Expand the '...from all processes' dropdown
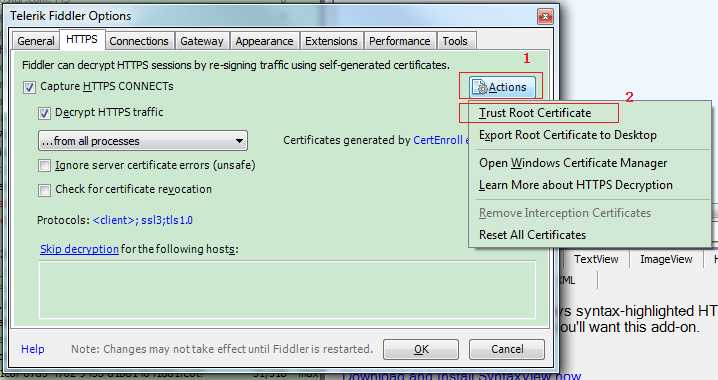The image size is (718, 380). pyautogui.click(x=143, y=141)
